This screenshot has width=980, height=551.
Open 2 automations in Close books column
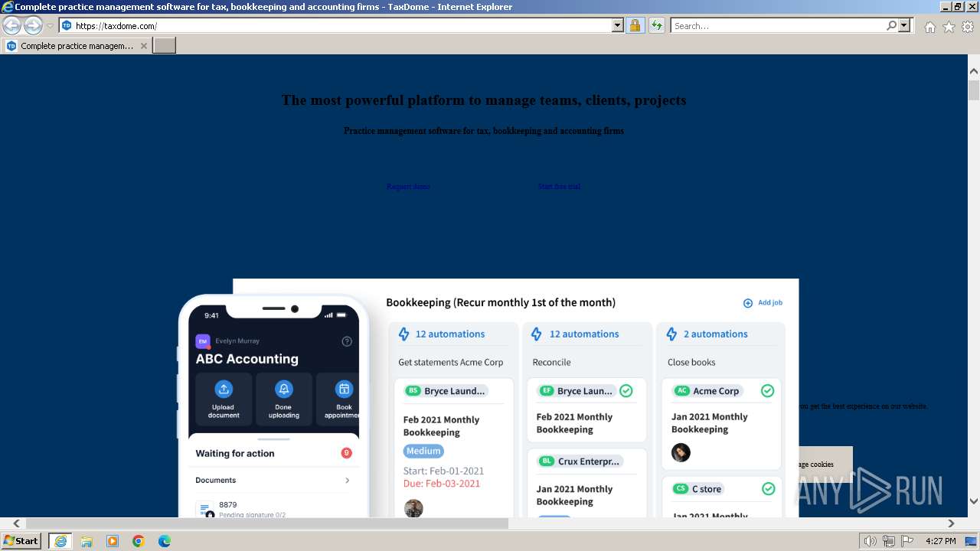tap(716, 334)
